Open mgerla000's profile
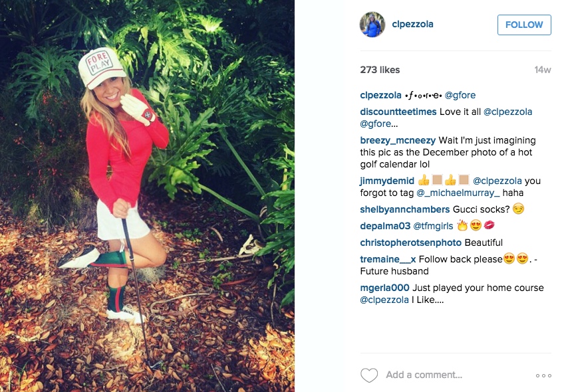 coord(384,288)
